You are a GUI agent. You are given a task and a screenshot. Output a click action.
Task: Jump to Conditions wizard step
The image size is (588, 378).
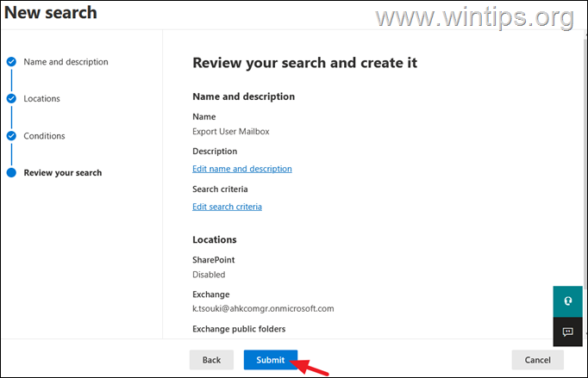(44, 136)
